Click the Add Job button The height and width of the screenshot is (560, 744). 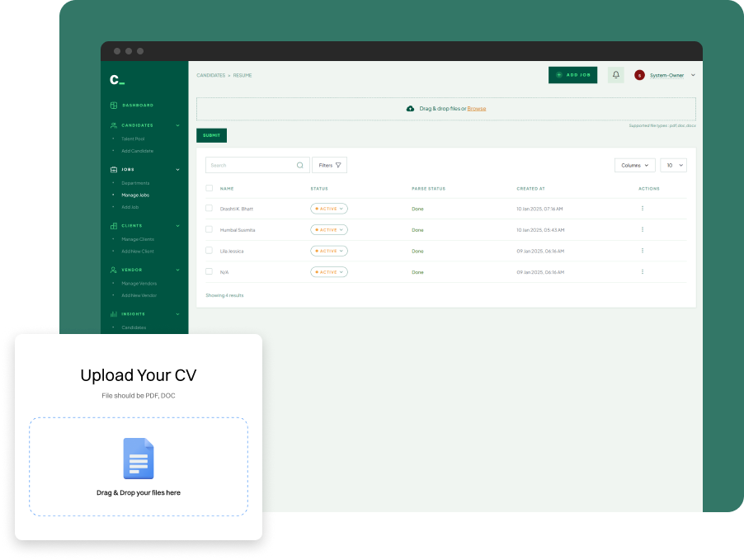coord(572,75)
